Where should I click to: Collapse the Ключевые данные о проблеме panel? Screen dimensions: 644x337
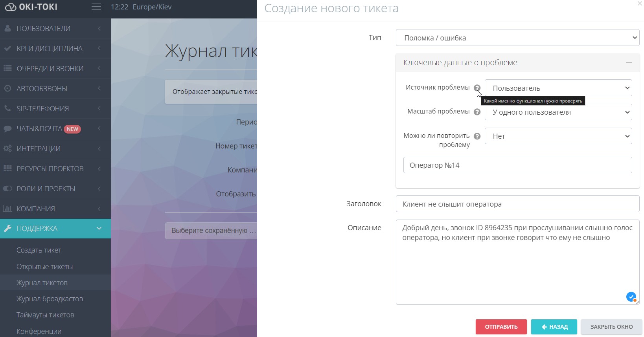click(629, 62)
